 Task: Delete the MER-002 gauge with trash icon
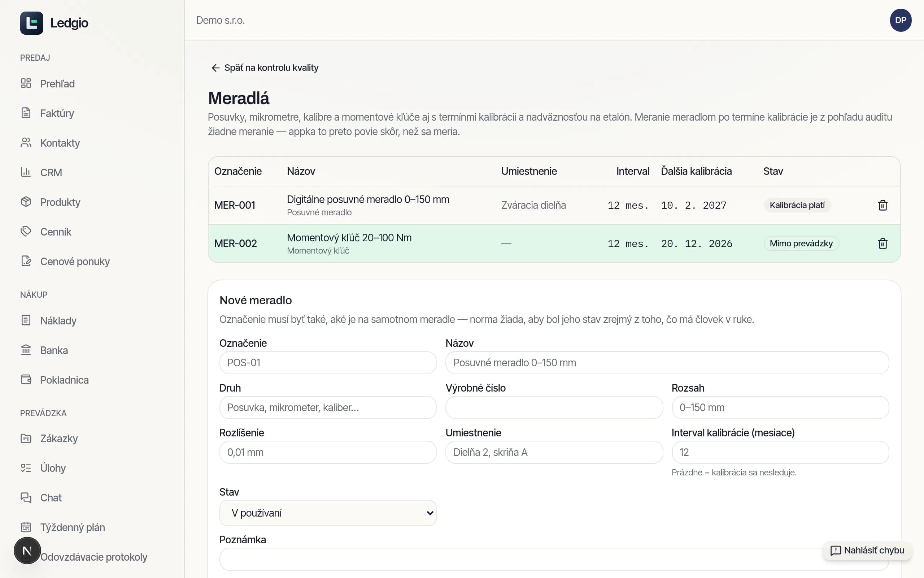[x=882, y=243]
